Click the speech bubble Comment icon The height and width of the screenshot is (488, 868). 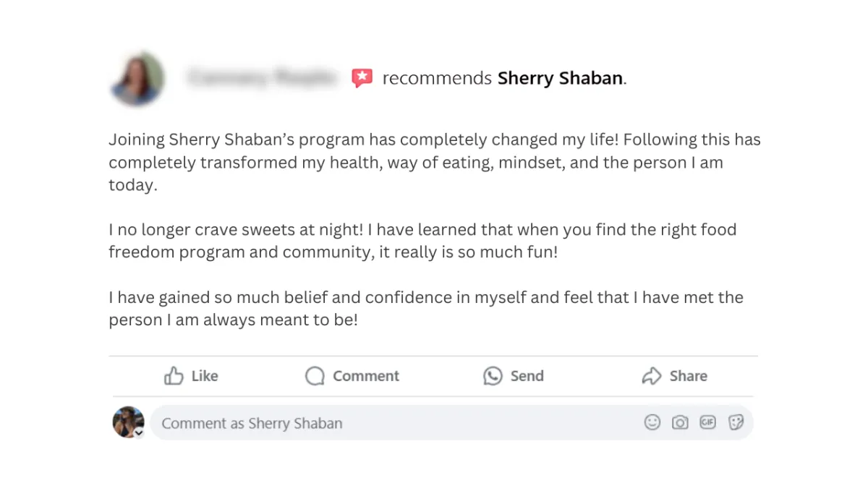click(315, 376)
